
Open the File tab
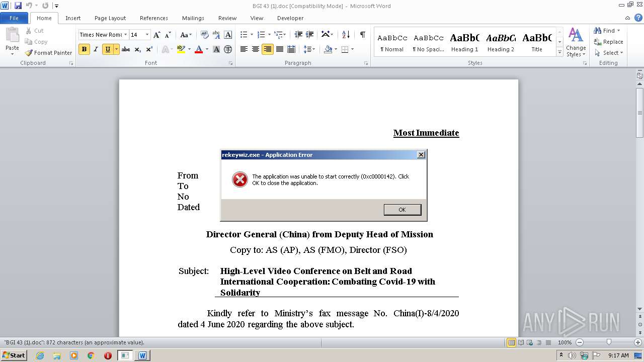14,18
